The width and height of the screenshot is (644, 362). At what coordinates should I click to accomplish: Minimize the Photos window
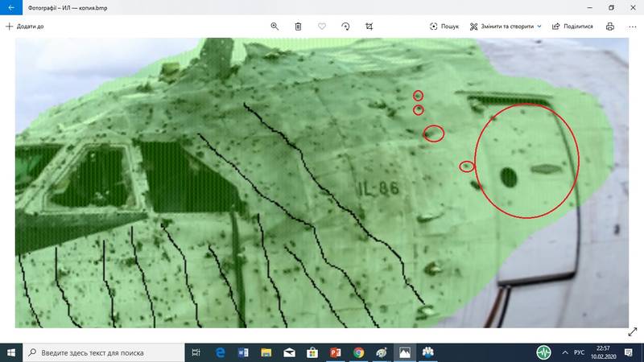[590, 7]
